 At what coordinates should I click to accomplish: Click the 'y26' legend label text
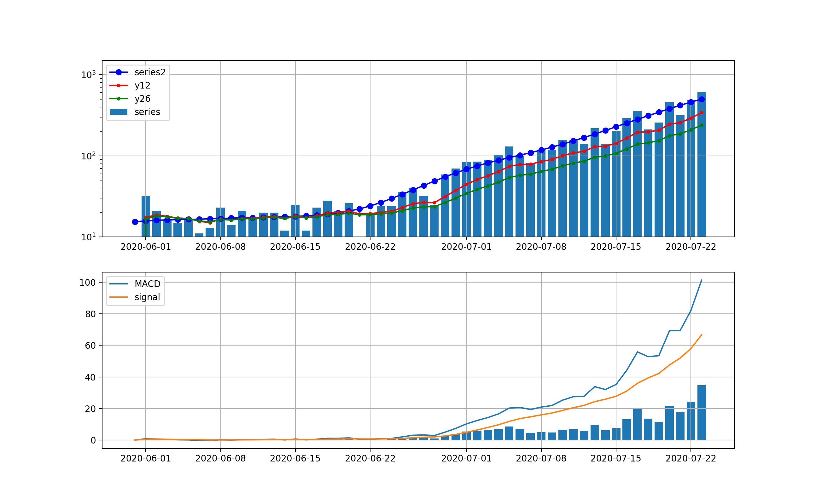click(143, 99)
